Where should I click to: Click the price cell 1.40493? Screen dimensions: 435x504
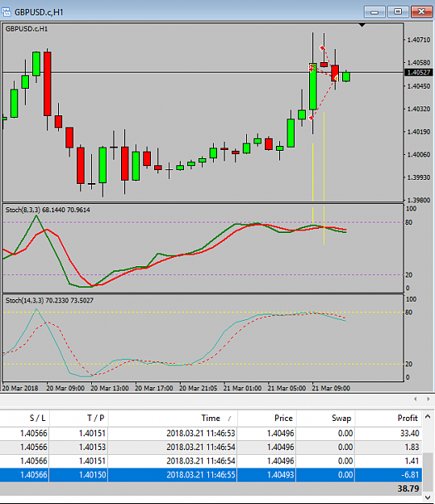[280, 475]
